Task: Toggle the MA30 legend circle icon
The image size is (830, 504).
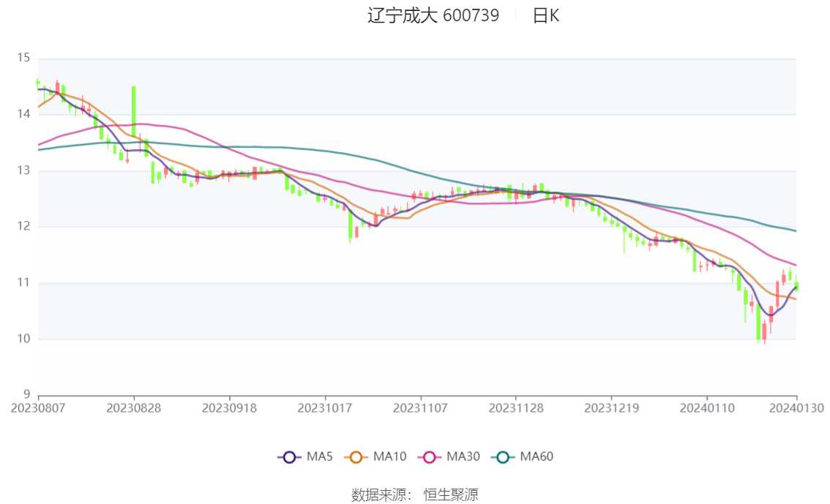Action: 430,457
